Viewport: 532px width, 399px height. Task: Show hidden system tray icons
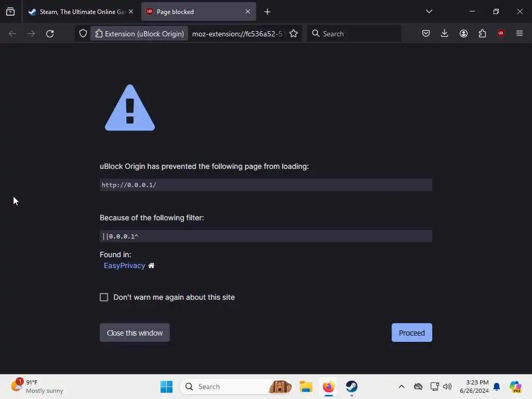coord(402,387)
